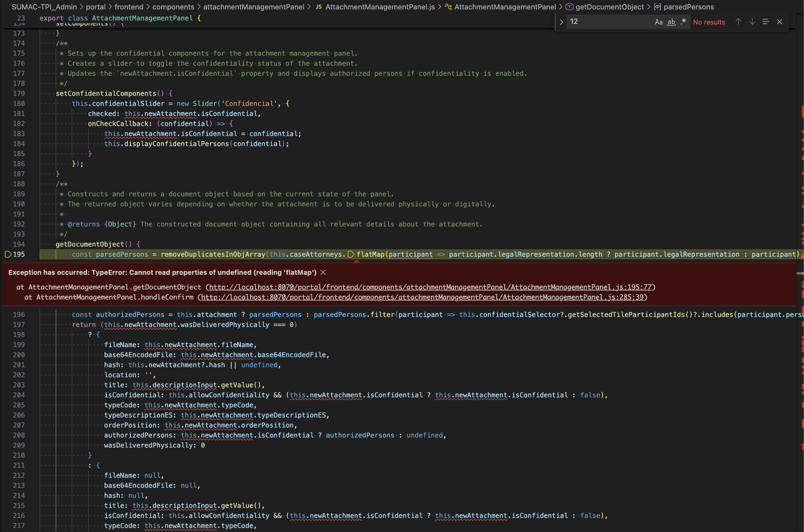
Task: Open getDocumentObject breadcrumb method icon
Action: [x=569, y=7]
